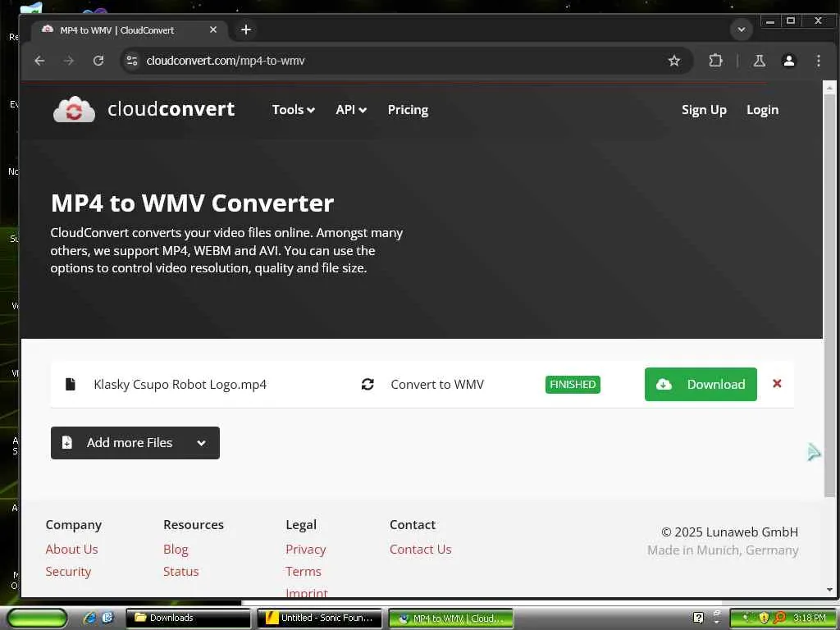Viewport: 840px width, 630px height.
Task: Open the Security link
Action: 68,572
